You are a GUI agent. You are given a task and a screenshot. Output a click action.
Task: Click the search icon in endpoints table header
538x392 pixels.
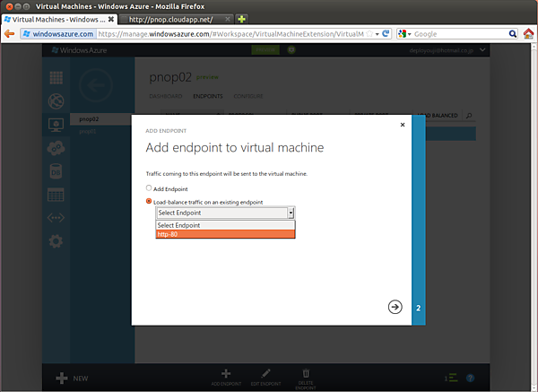[x=469, y=116]
